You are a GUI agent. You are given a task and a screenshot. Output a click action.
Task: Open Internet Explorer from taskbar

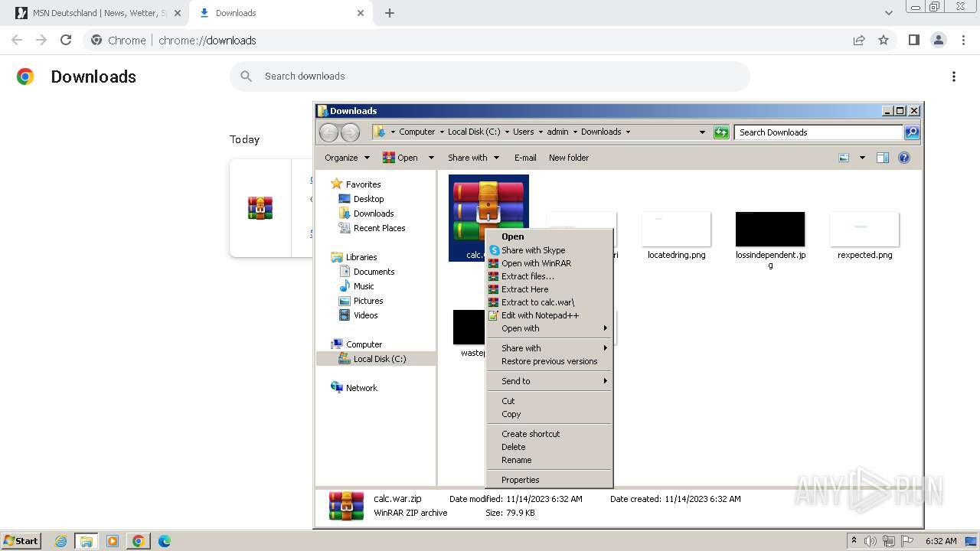(x=61, y=541)
